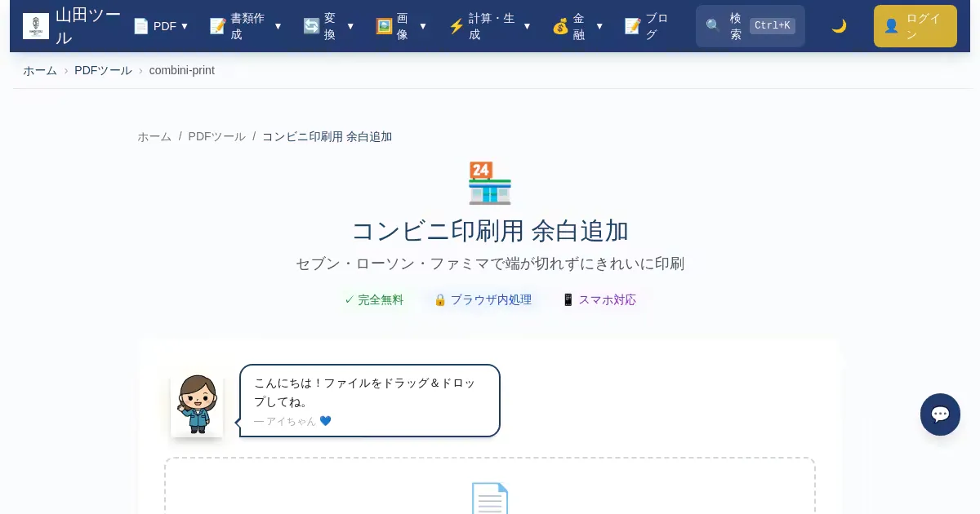Open the 金融 navigation menu
The height and width of the screenshot is (514, 980).
point(578,26)
